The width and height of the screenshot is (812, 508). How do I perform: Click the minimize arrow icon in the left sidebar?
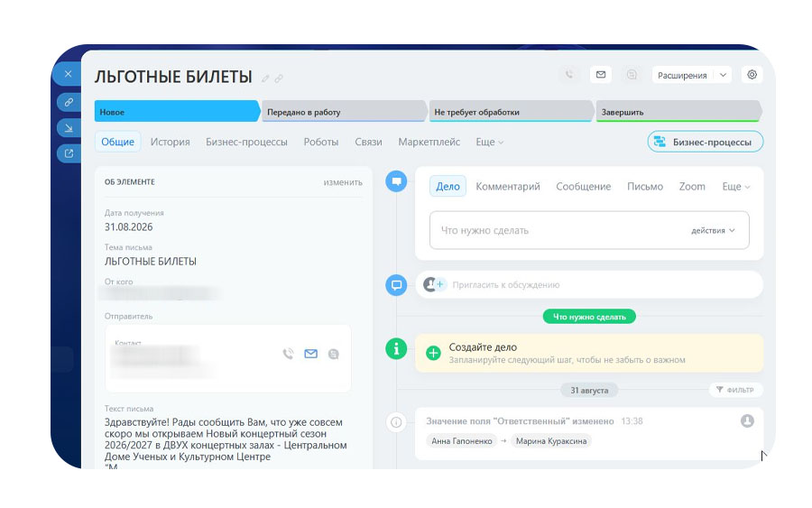coord(69,128)
